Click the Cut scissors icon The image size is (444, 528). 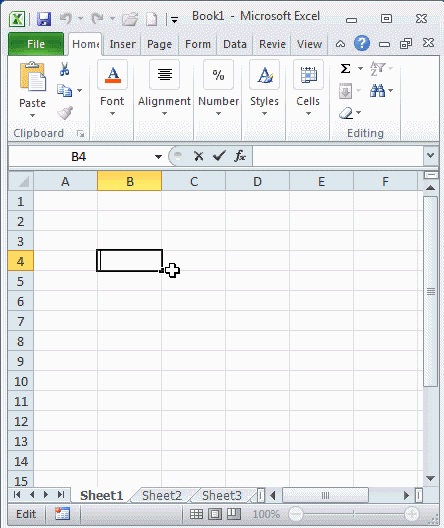pyautogui.click(x=64, y=69)
